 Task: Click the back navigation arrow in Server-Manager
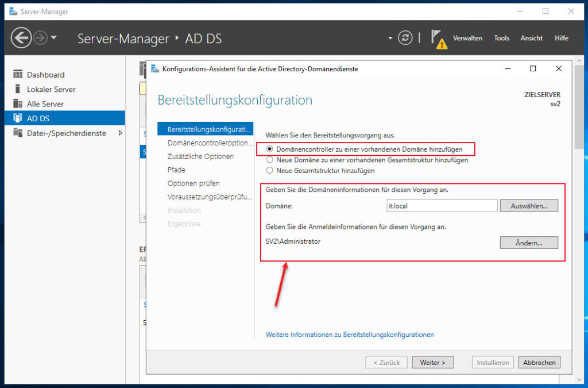21,38
